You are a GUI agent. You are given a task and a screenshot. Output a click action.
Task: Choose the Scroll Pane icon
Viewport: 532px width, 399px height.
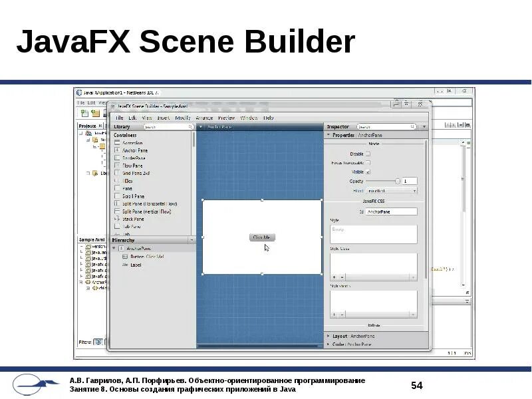[x=117, y=196]
